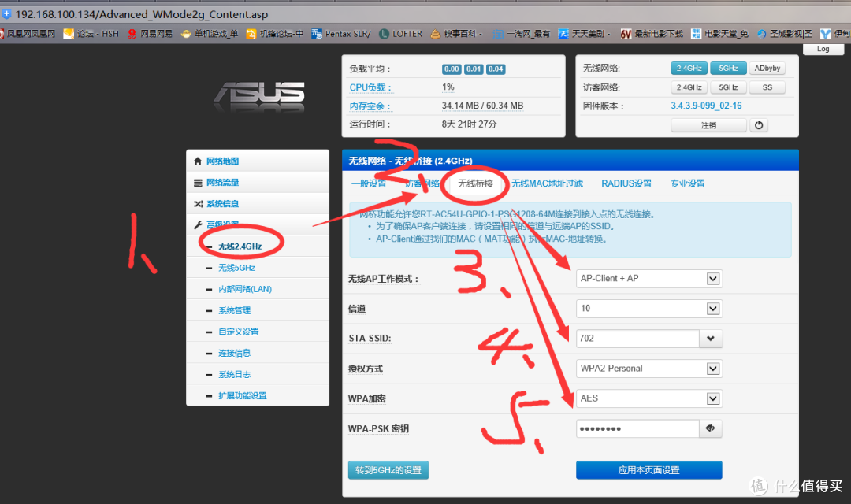
Task: Open 内部网络(LAN) menu item
Action: pos(245,289)
